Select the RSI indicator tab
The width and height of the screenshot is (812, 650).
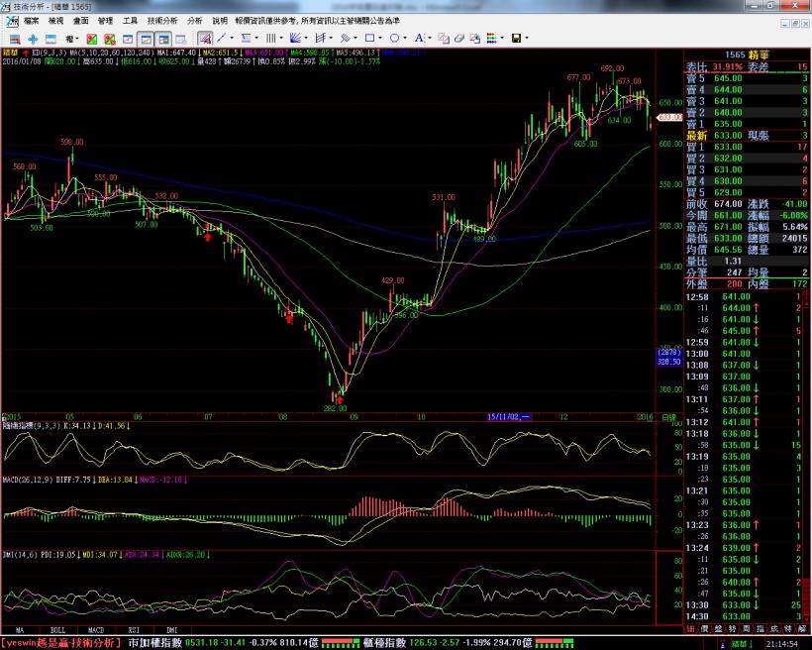point(134,629)
